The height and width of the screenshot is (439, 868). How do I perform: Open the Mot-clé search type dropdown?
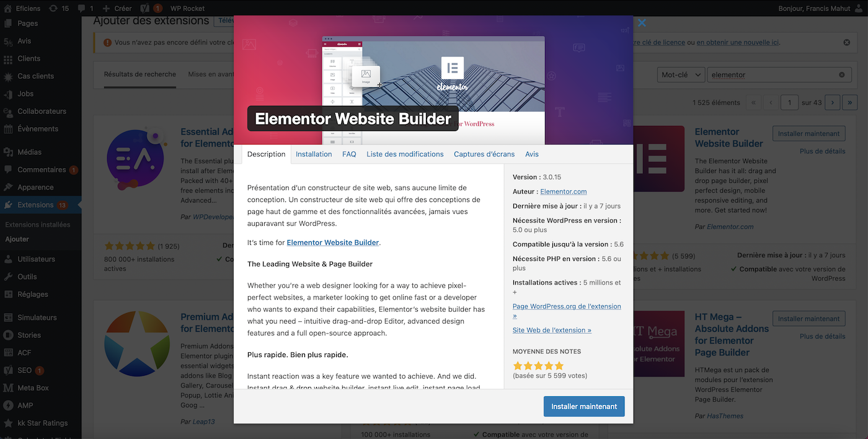[x=681, y=75]
